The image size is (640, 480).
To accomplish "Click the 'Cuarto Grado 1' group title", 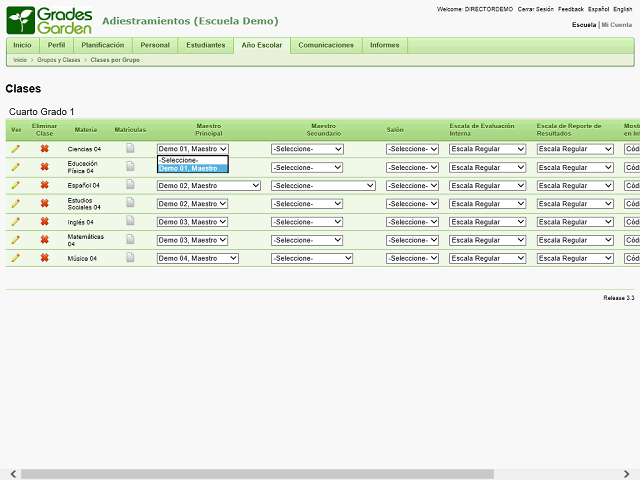I will (42, 112).
